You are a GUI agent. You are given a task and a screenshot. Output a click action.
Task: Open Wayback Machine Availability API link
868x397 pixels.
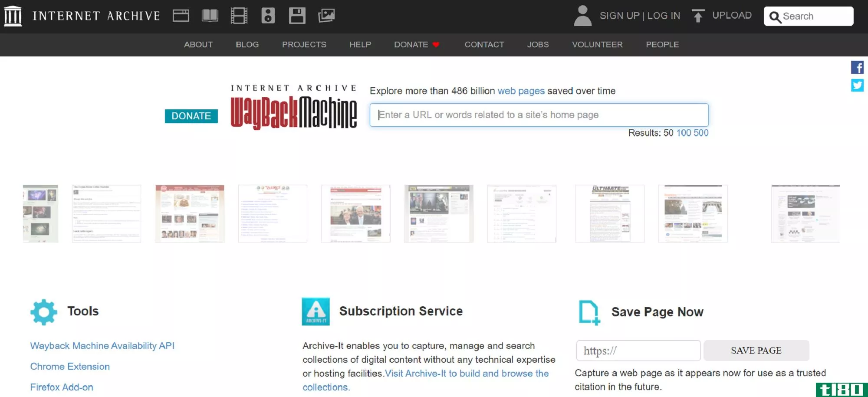click(x=102, y=346)
